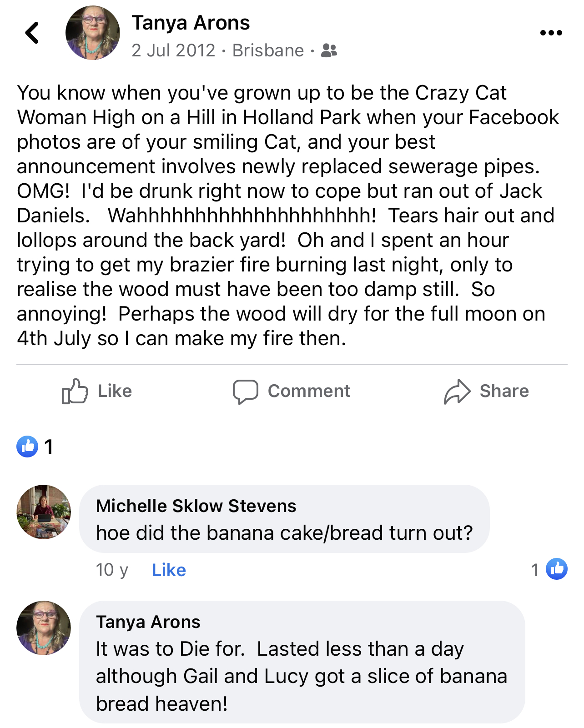The height and width of the screenshot is (728, 584).
Task: Click the Brisbane location link
Action: 268,50
